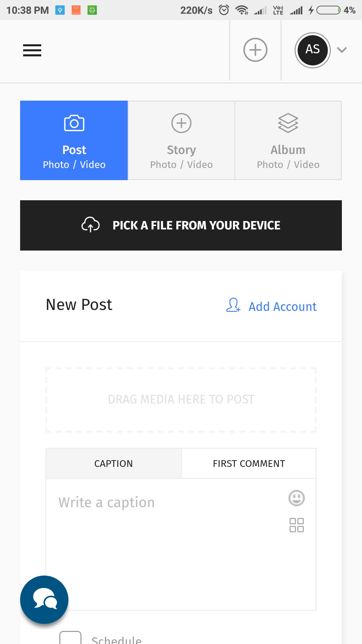Toggle the Schedule checkbox
Image resolution: width=362 pixels, height=644 pixels.
(70, 638)
